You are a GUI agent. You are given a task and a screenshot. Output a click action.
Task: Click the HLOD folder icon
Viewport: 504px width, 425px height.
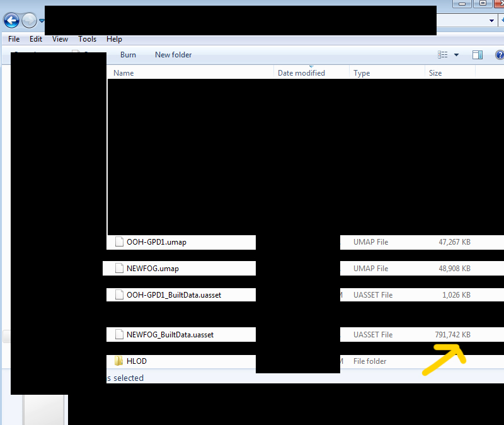[x=118, y=361]
